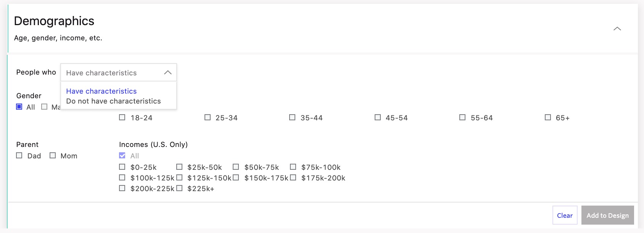Tick the 55-64 age checkbox
This screenshot has height=233, width=644.
(462, 117)
